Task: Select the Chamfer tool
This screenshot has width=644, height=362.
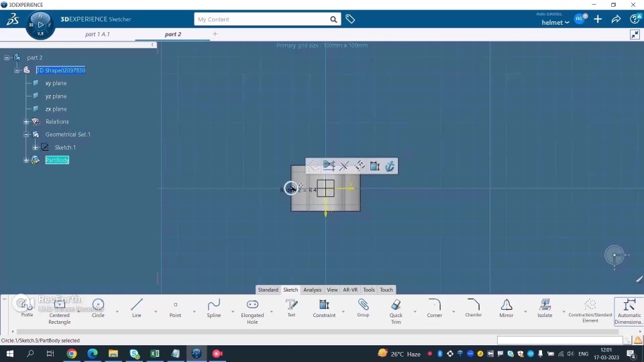Action: [473, 308]
